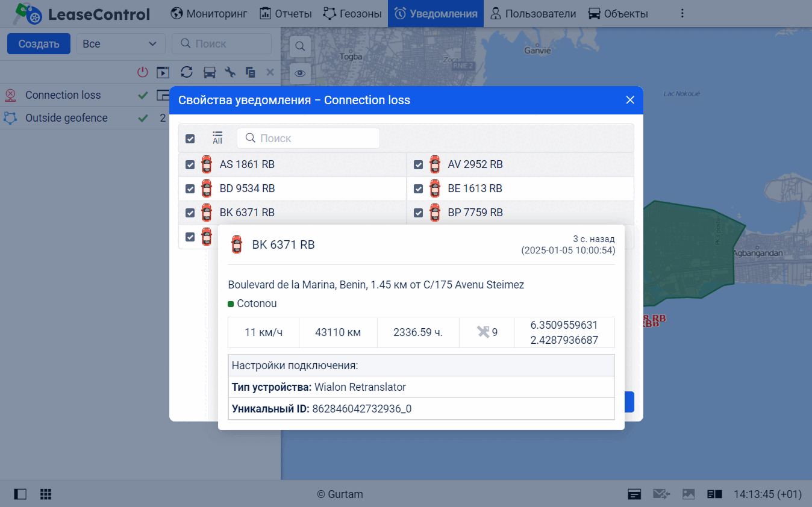Click the gray X delete icon in list header
The height and width of the screenshot is (507, 812).
pos(270,72)
